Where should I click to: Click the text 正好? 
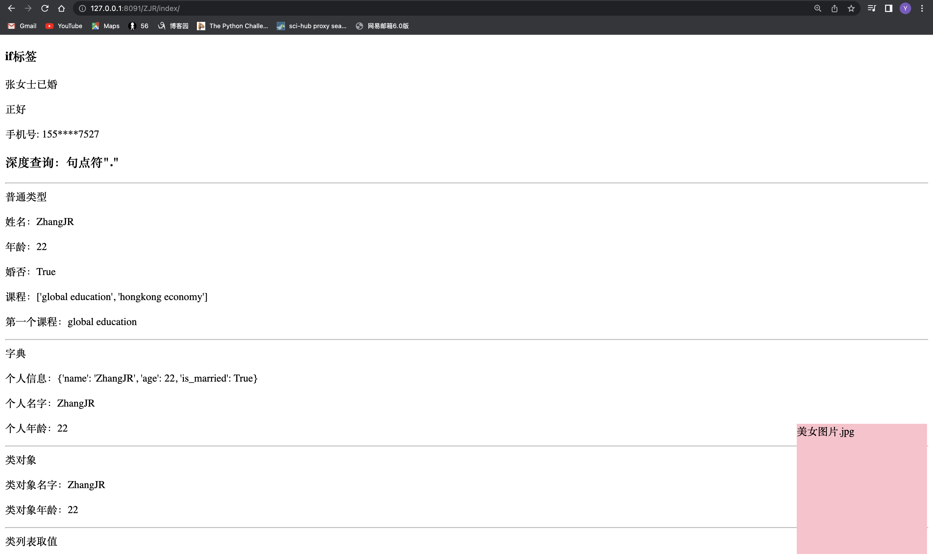(15, 109)
